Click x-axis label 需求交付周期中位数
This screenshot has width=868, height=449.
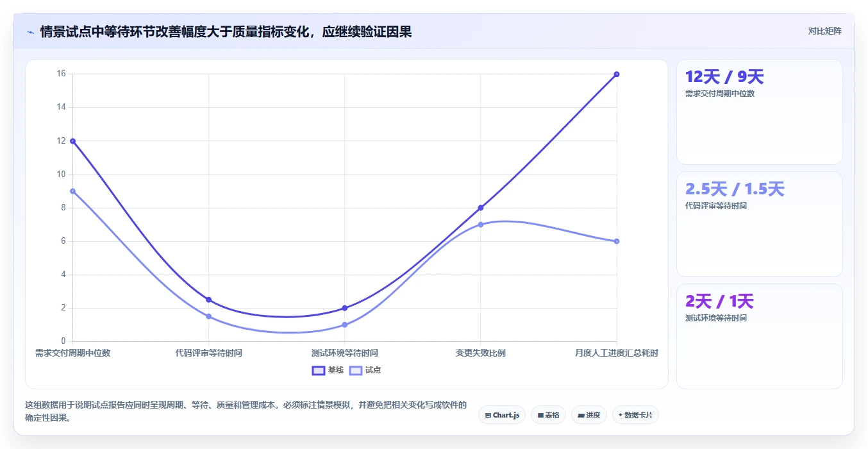coord(72,353)
